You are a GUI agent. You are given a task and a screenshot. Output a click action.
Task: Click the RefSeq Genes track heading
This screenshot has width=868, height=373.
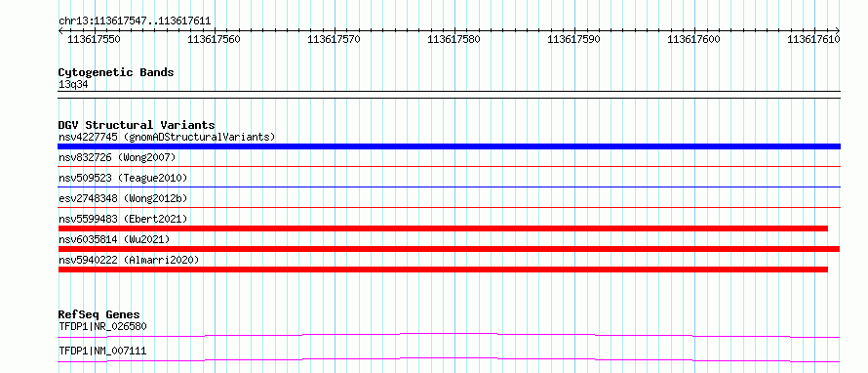coord(99,314)
